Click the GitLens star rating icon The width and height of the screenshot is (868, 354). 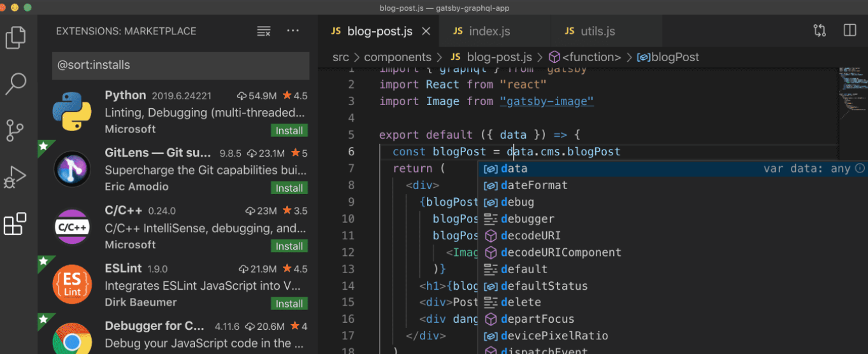[296, 153]
